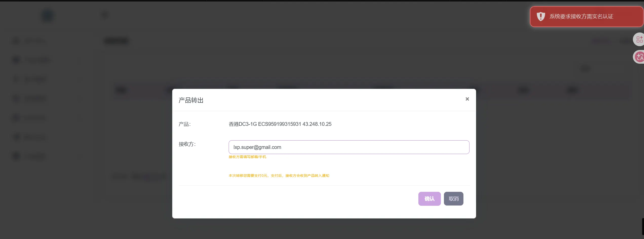Click the 香港DC3-1G product description text
The height and width of the screenshot is (239, 644).
click(280, 124)
